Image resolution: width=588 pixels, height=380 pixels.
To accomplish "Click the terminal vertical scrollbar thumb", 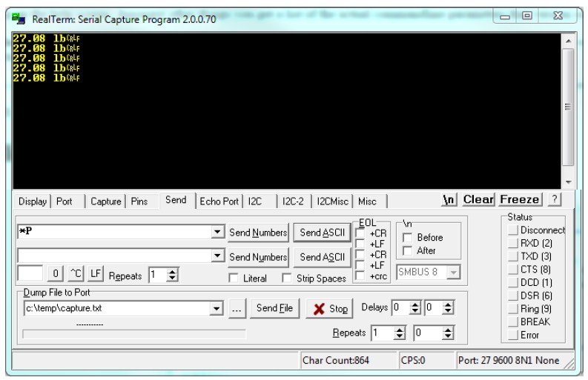I will 568,107.
